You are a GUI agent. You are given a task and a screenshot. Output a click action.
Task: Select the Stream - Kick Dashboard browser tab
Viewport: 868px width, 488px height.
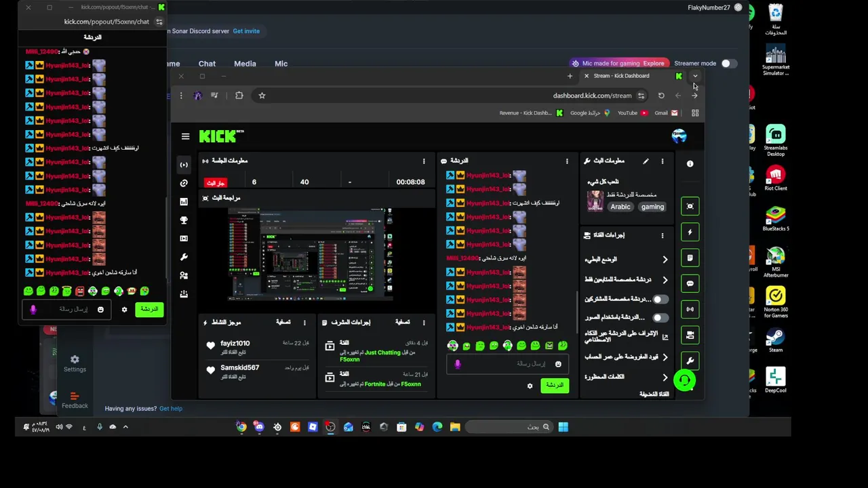pos(633,76)
